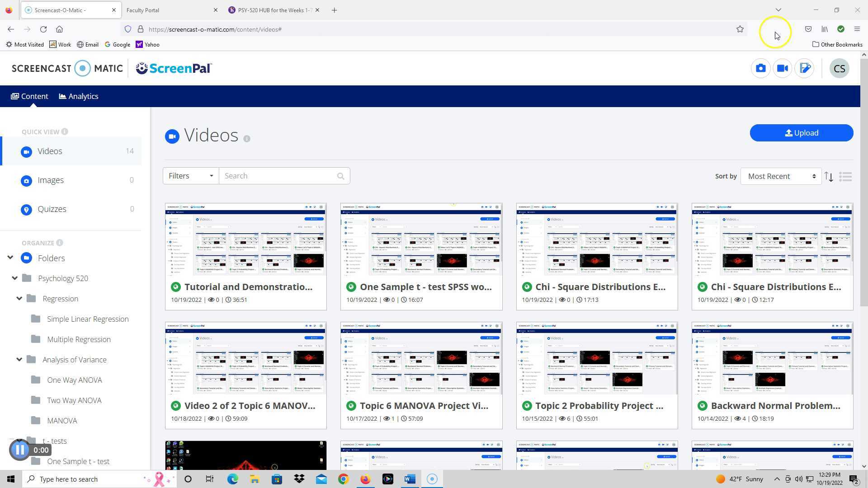Open Topic 2 Probability Project thumbnail
This screenshot has height=488, width=868.
[596, 358]
